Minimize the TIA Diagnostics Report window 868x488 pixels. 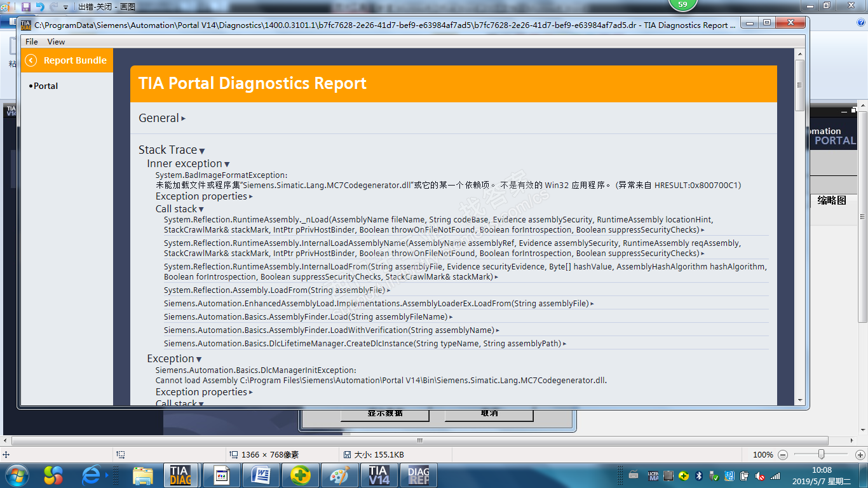[x=750, y=24]
